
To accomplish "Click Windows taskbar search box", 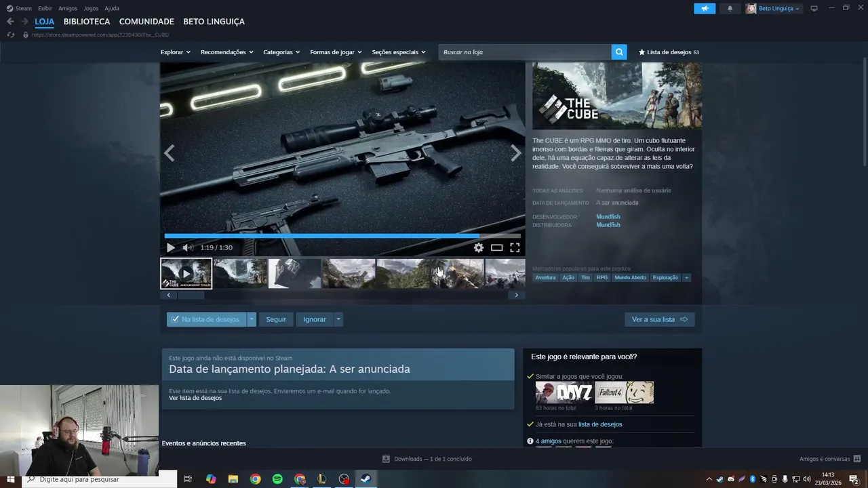I will 100,479.
